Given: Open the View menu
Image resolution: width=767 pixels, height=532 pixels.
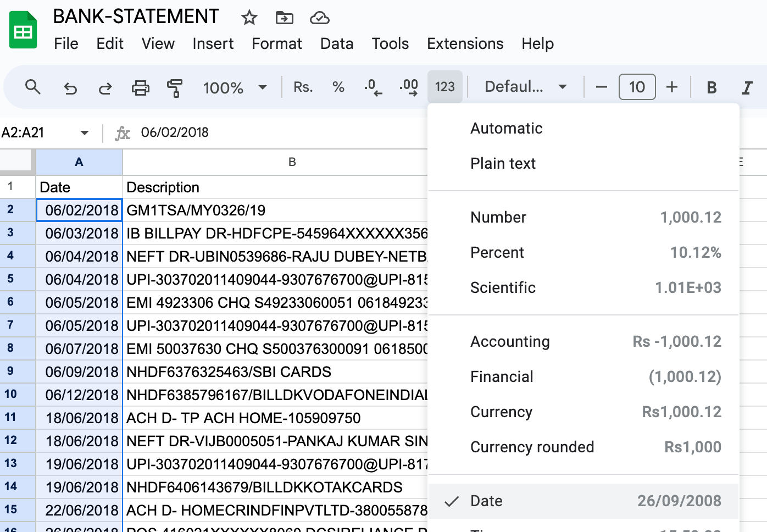Looking at the screenshot, I should [158, 43].
